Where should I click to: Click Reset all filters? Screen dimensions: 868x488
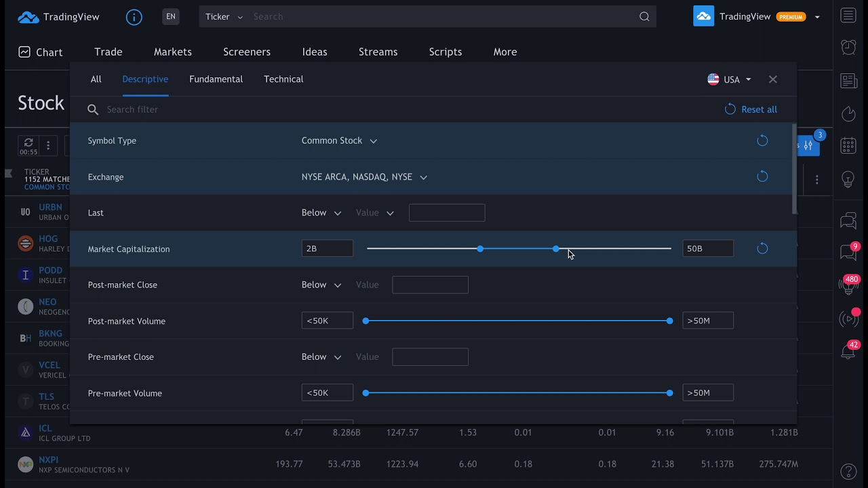coord(751,109)
